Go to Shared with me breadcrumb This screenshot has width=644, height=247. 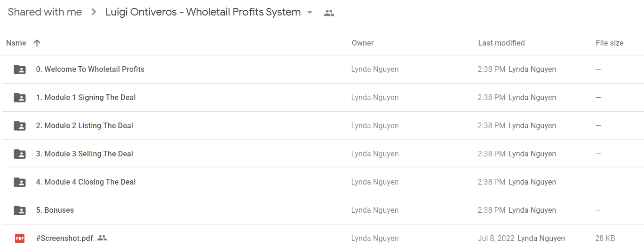click(x=45, y=12)
